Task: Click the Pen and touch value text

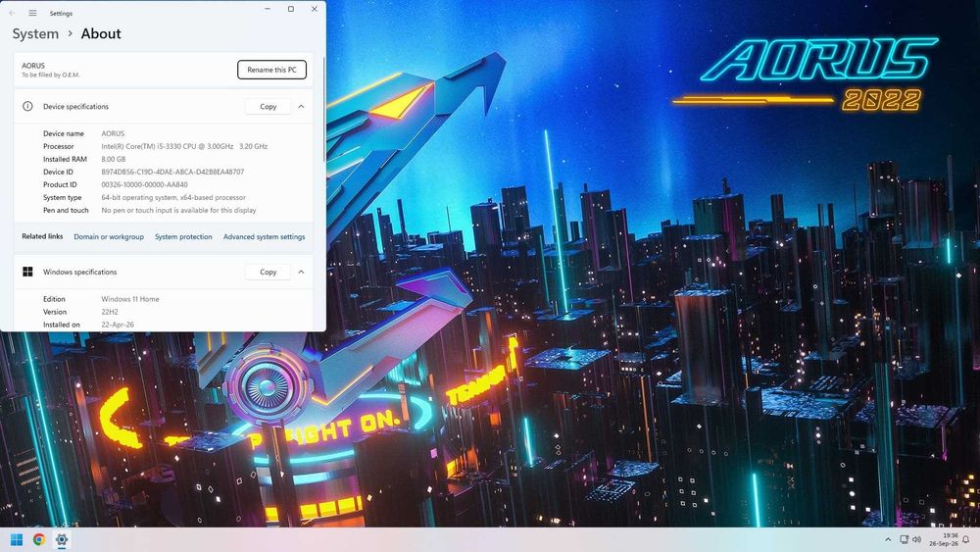Action: pos(178,210)
